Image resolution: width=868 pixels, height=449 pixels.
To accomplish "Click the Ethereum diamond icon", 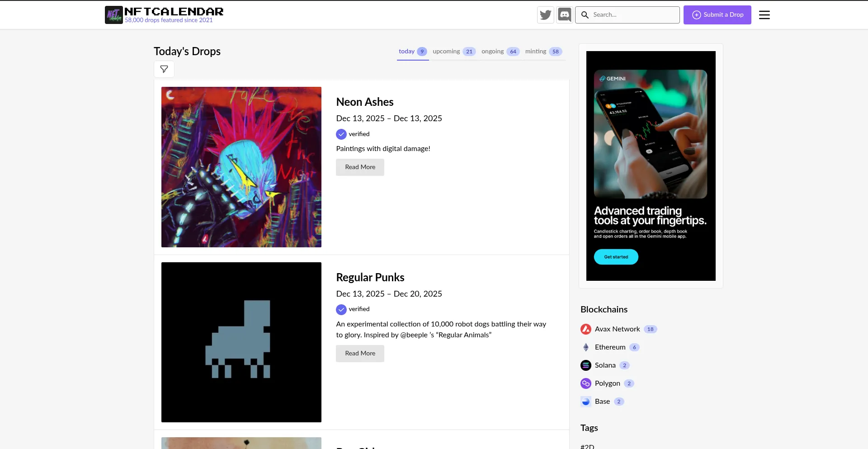I will 586,347.
